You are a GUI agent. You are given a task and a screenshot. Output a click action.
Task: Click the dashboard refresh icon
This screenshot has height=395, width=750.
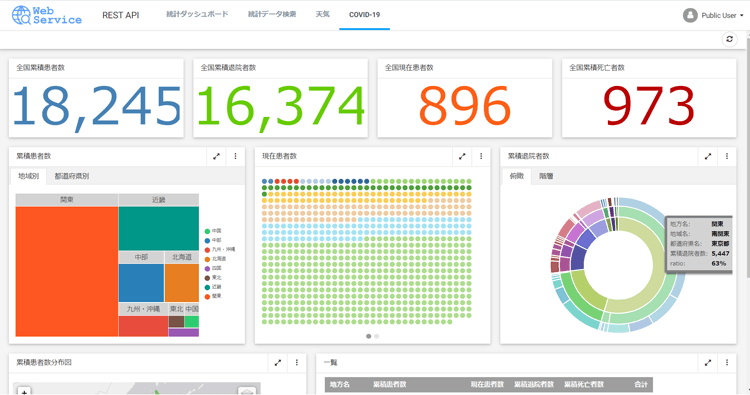click(x=729, y=39)
